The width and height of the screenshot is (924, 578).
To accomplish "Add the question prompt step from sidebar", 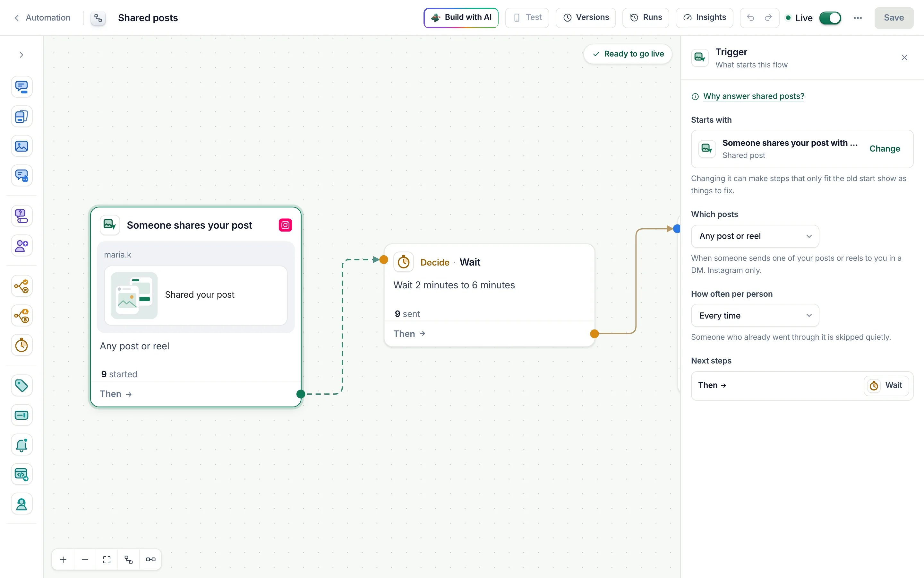I will (21, 216).
